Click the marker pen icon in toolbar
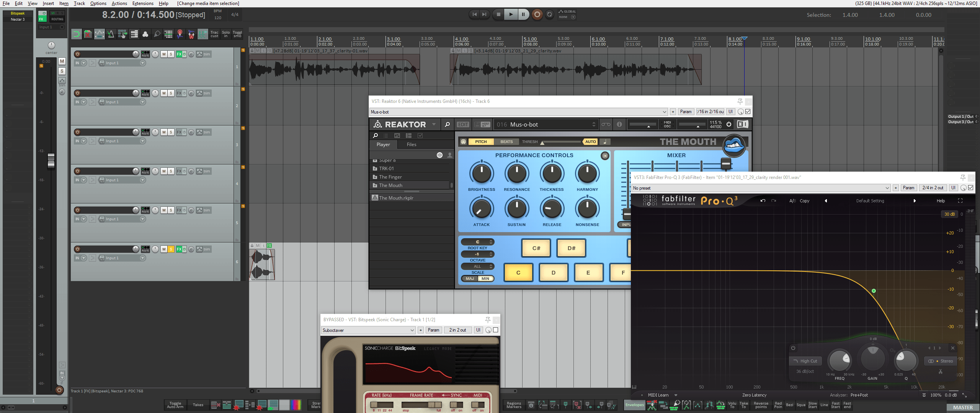980x413 pixels. point(157,34)
